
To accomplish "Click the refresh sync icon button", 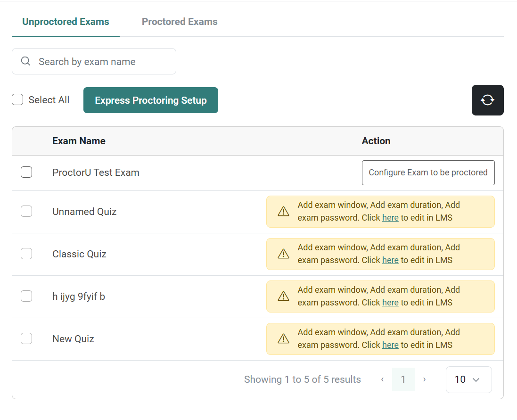I will (487, 100).
